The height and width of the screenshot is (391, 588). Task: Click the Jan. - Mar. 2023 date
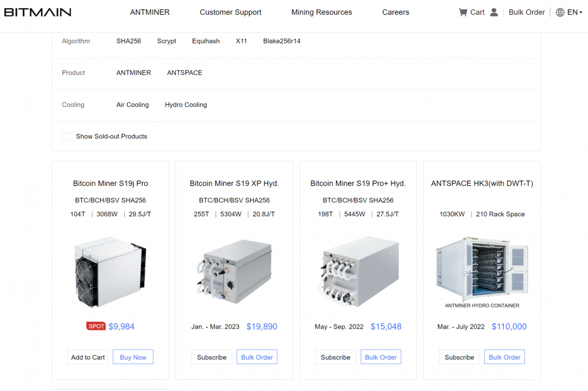[215, 326]
